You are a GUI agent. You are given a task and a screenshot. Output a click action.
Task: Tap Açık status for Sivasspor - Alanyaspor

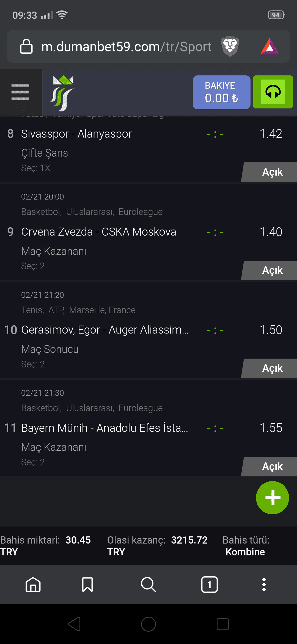tap(269, 172)
